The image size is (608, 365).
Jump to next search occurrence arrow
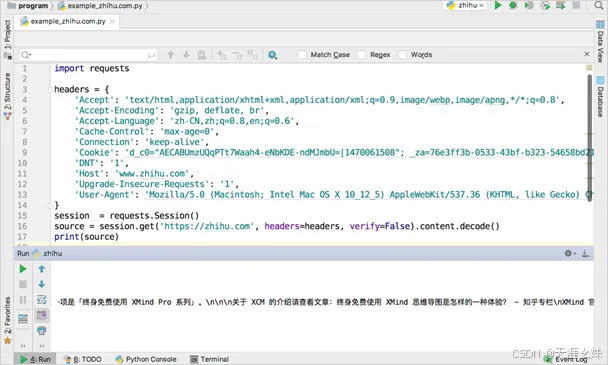pyautogui.click(x=187, y=55)
